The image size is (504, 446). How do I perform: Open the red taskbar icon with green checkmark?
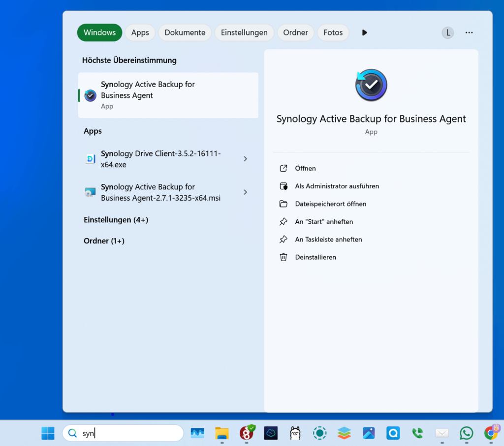(247, 433)
